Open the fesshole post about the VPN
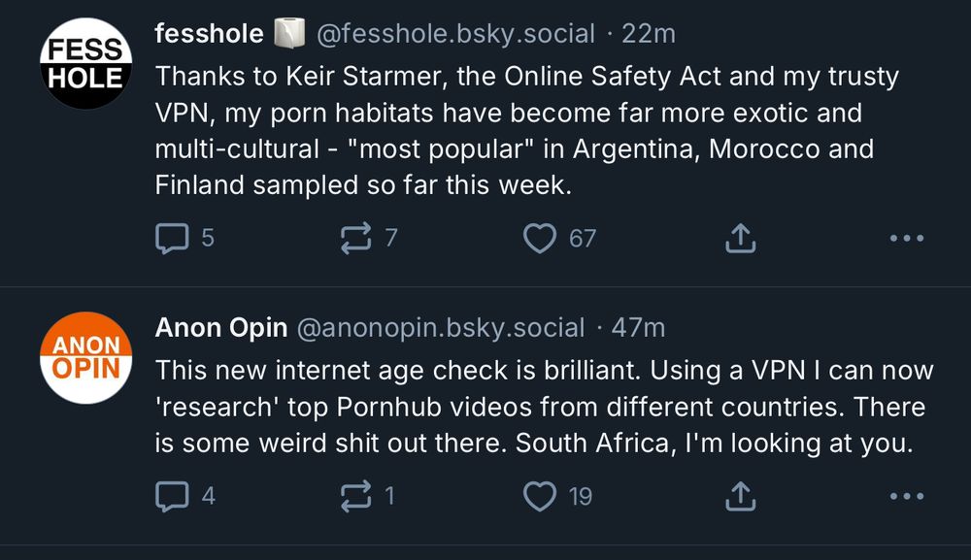The height and width of the screenshot is (560, 971). click(515, 130)
